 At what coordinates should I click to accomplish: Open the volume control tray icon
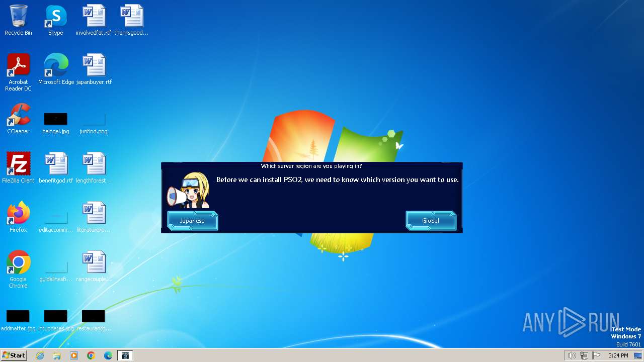[572, 355]
